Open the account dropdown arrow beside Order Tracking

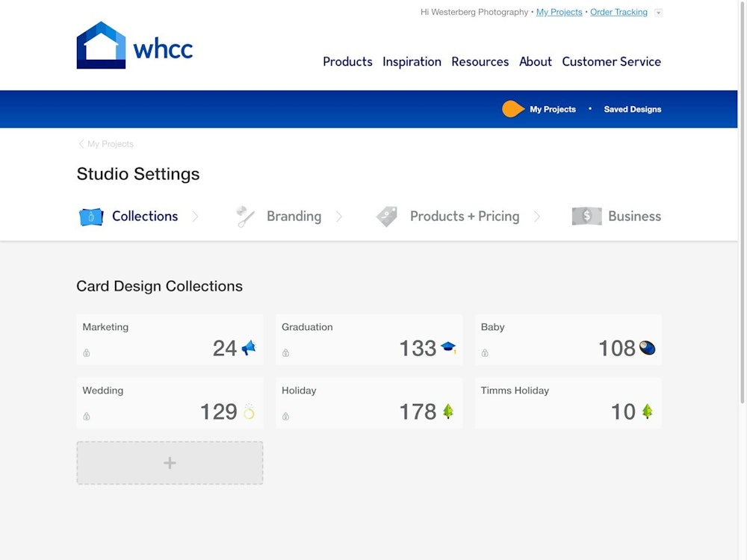click(x=658, y=13)
